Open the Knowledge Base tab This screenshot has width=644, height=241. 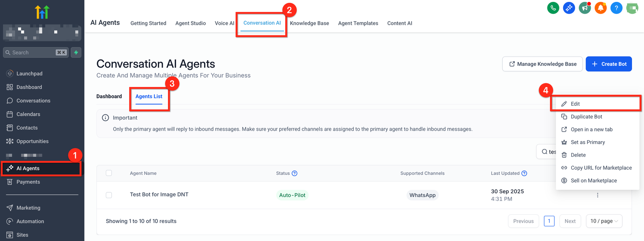tap(309, 23)
